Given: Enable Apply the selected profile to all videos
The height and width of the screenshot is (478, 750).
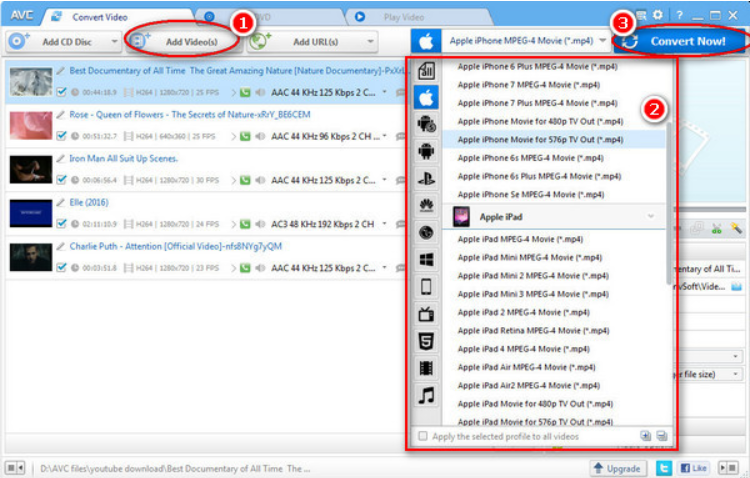Looking at the screenshot, I should [x=422, y=436].
